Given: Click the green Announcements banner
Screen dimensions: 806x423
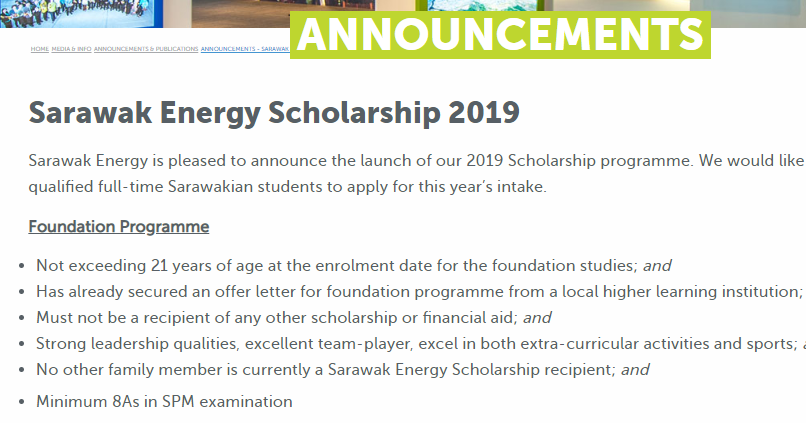Looking at the screenshot, I should pyautogui.click(x=500, y=35).
